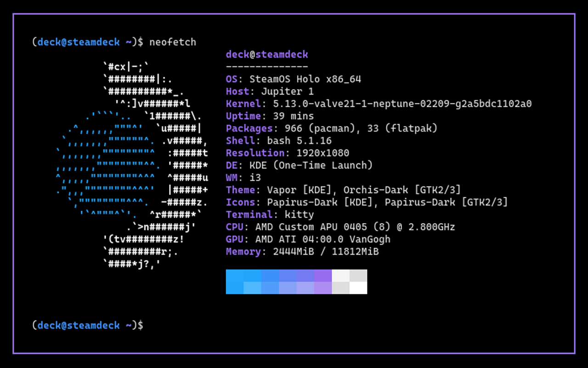Click the "Terminal" field label
The height and width of the screenshot is (368, 588).
[x=249, y=215]
